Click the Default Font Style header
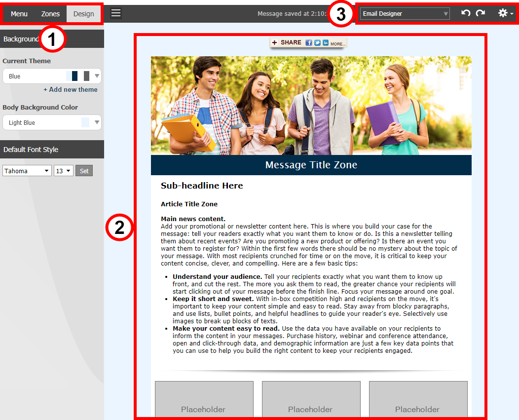Image resolution: width=519 pixels, height=420 pixels. [52, 150]
